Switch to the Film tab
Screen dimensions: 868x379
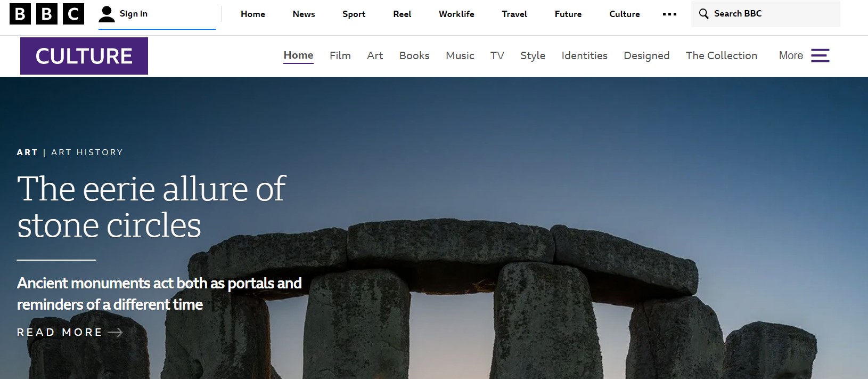[340, 55]
